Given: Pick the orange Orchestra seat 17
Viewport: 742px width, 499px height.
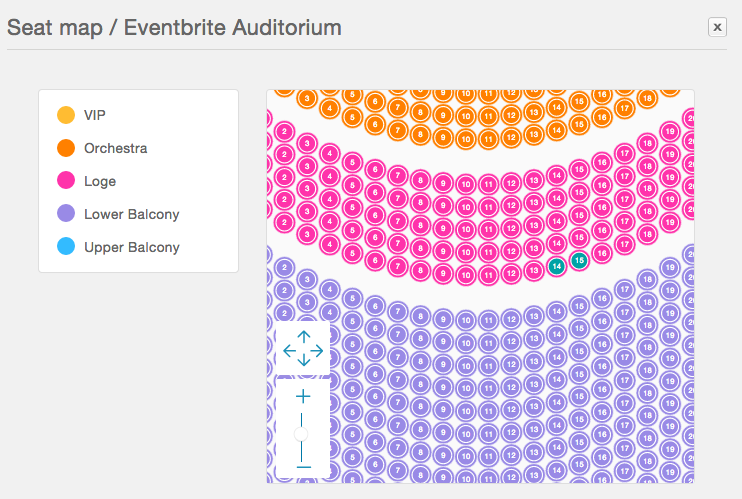Looking at the screenshot, I should tap(625, 108).
